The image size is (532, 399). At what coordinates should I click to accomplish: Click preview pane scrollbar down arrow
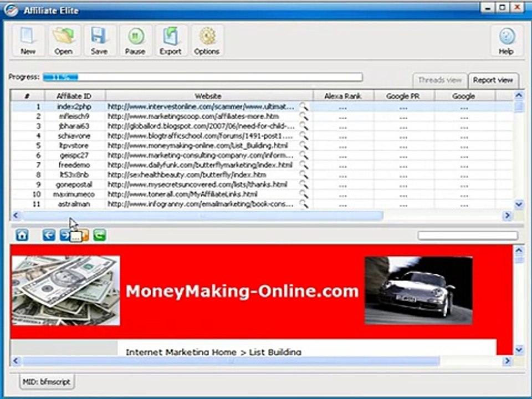pyautogui.click(x=519, y=350)
